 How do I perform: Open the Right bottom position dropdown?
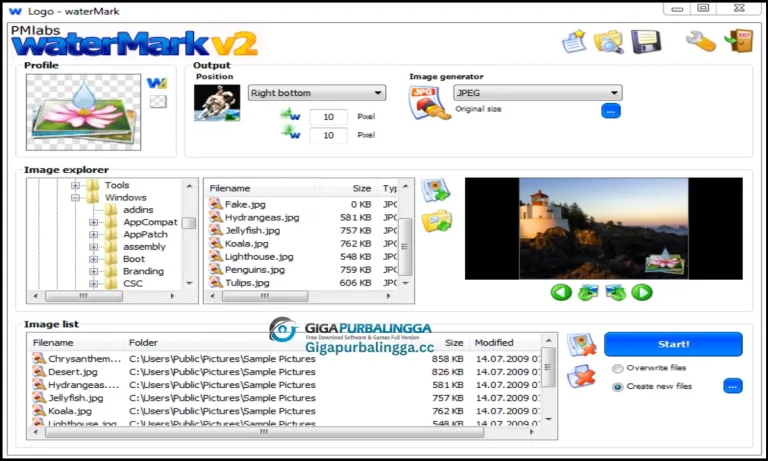click(316, 93)
